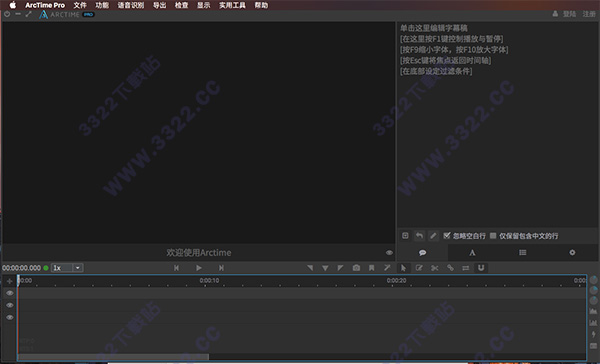Viewport: 600px width, 364px height.
Task: Click the lightning bolt icon
Action: pyautogui.click(x=593, y=335)
